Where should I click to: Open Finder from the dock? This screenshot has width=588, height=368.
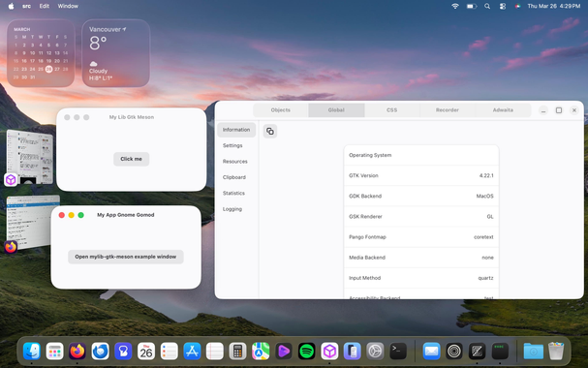click(x=32, y=352)
